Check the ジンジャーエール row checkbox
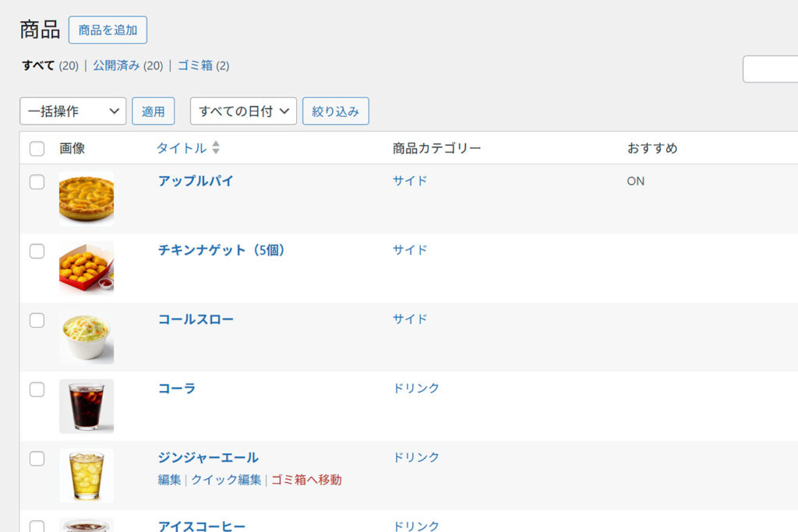This screenshot has height=532, width=798. point(37,459)
